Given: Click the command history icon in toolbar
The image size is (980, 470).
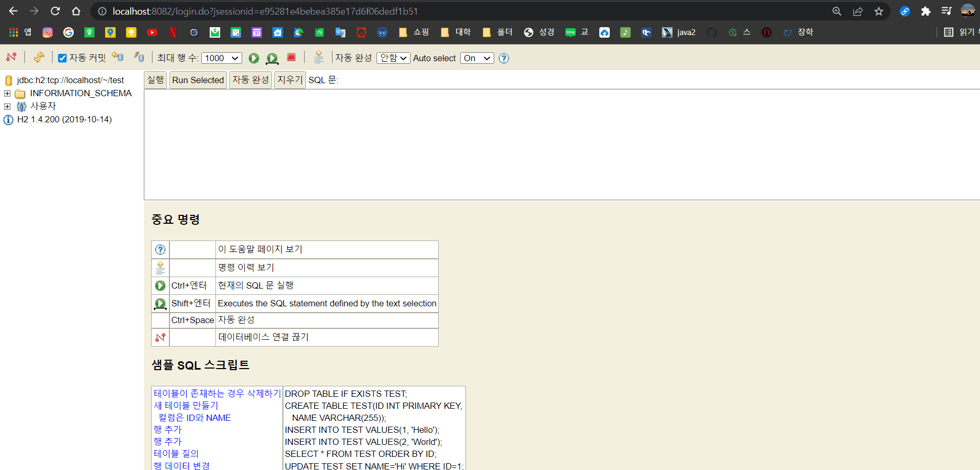Looking at the screenshot, I should pos(318,58).
